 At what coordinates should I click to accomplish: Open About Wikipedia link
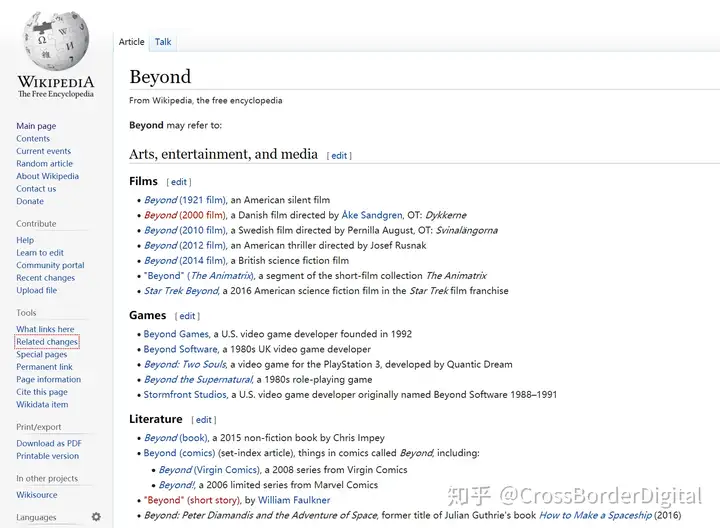(x=47, y=176)
